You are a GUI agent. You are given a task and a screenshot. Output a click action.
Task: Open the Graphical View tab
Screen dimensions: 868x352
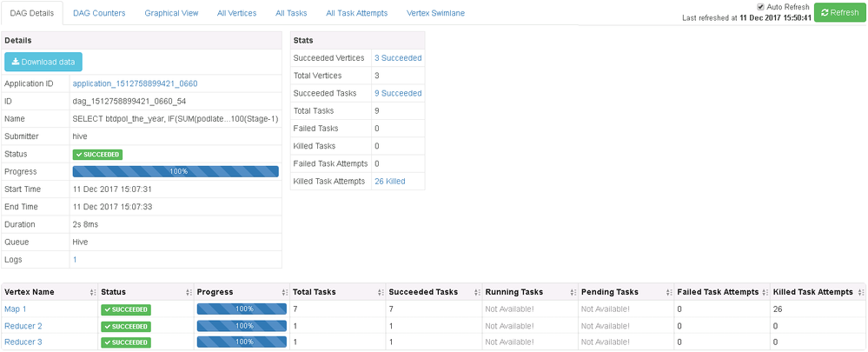coord(171,13)
